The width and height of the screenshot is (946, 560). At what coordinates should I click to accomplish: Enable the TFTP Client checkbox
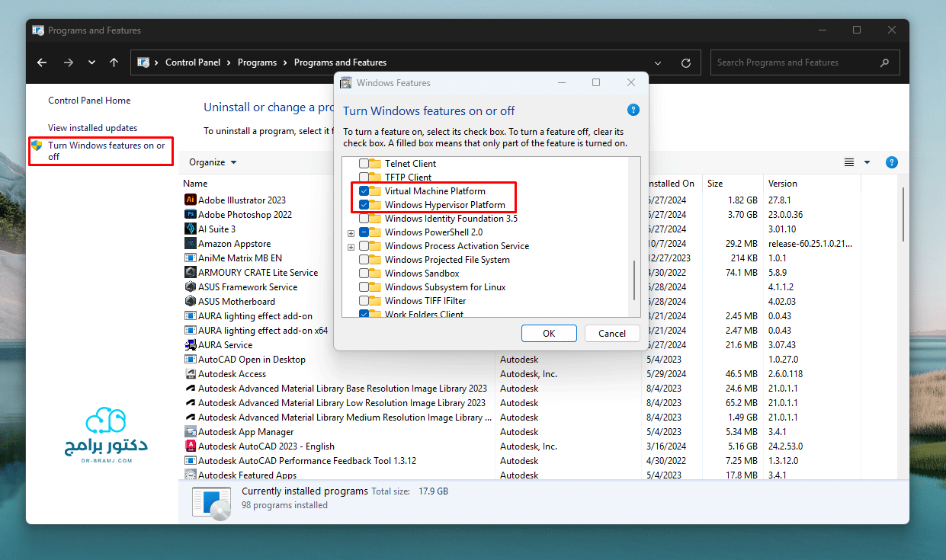(364, 177)
